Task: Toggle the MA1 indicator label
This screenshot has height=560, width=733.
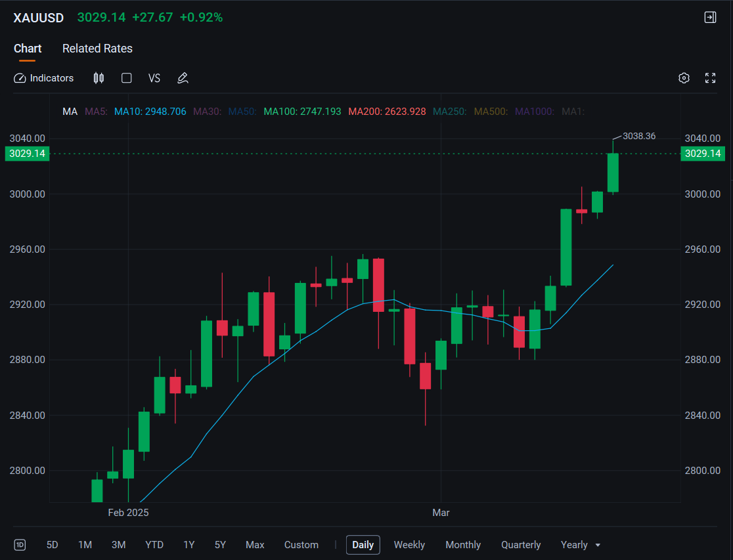Action: point(573,112)
